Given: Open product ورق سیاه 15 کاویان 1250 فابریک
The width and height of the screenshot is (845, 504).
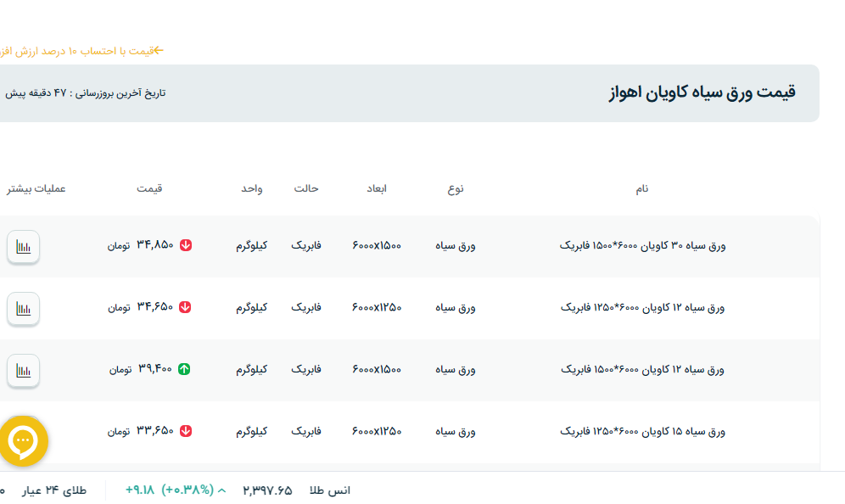Looking at the screenshot, I should point(642,431).
